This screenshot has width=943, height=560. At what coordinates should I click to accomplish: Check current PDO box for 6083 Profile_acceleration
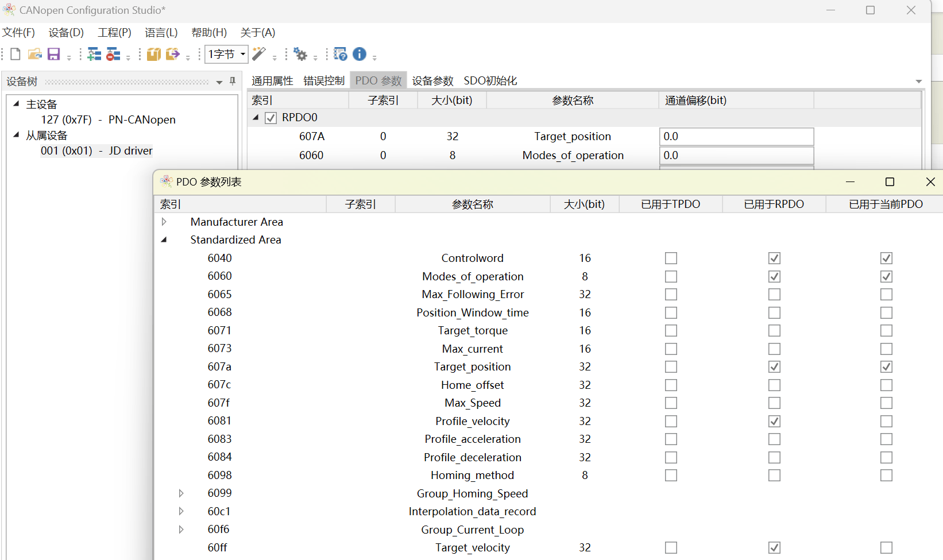tap(886, 439)
